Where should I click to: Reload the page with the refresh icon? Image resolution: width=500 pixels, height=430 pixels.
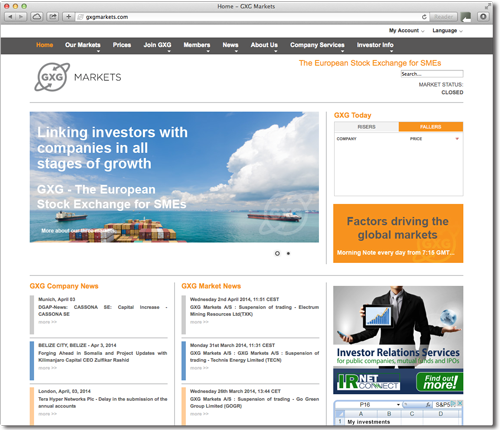pos(424,17)
